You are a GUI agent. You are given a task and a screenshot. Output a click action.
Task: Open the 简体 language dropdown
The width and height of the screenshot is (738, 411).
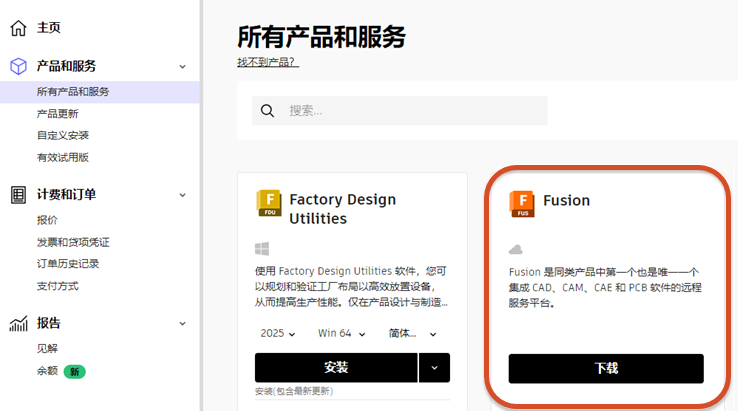(x=412, y=333)
